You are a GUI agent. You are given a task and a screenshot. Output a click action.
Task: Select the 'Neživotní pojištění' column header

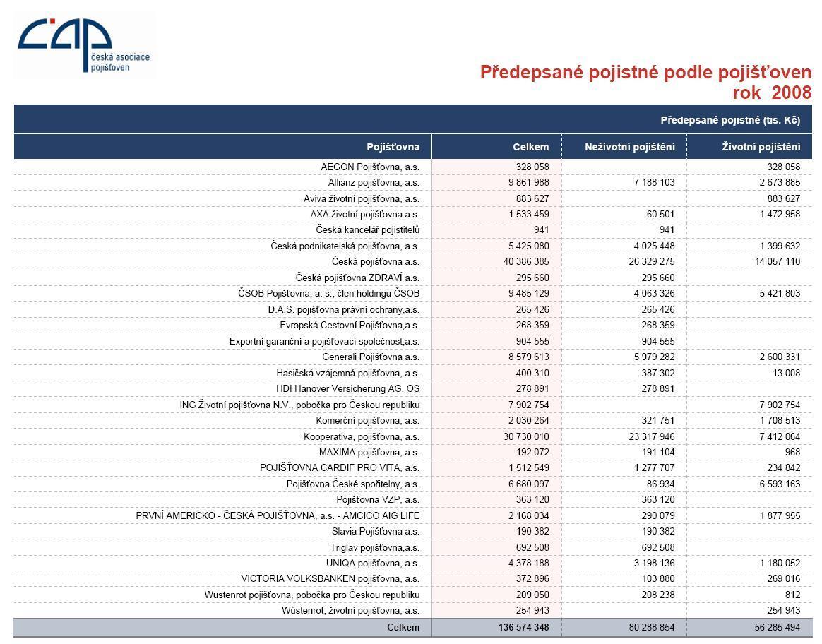pyautogui.click(x=630, y=147)
